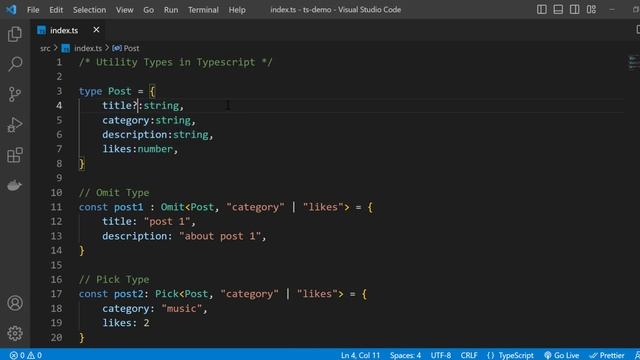640x360 pixels.
Task: Place cursor on 'description:string,' line
Action: [158, 134]
